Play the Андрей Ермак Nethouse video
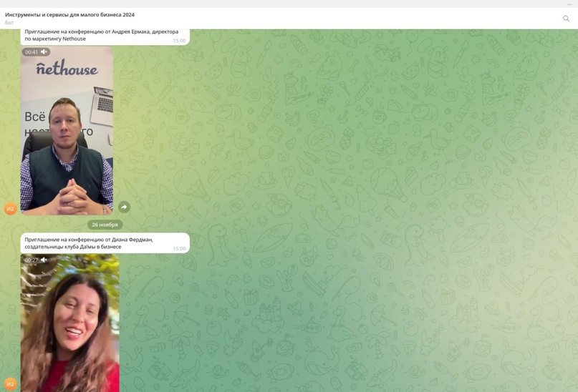 click(67, 136)
